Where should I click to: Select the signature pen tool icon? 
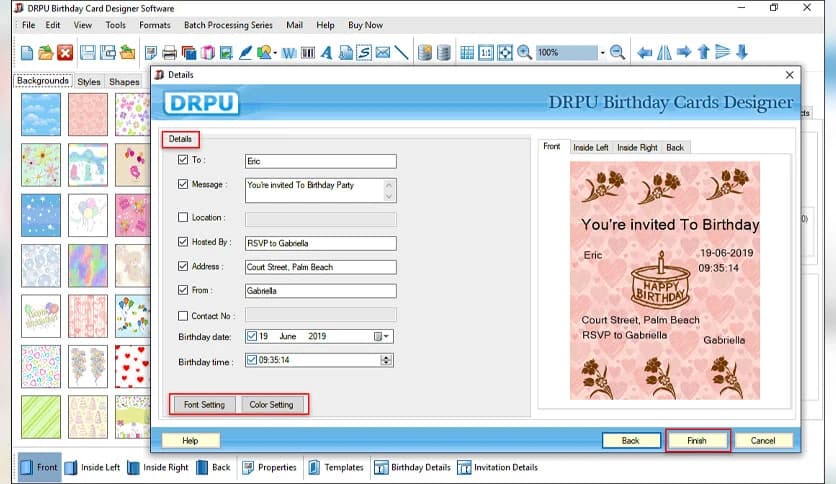(245, 52)
